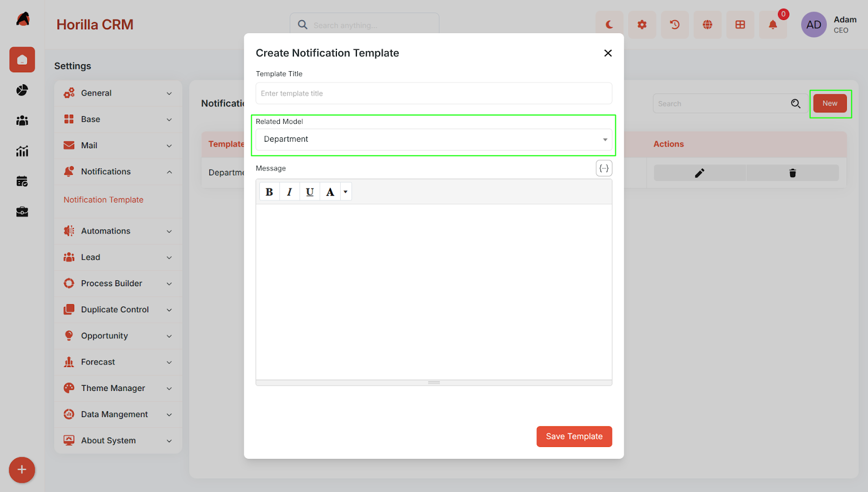The height and width of the screenshot is (492, 868).
Task: Click the search magnifier icon in templates list
Action: pos(796,104)
